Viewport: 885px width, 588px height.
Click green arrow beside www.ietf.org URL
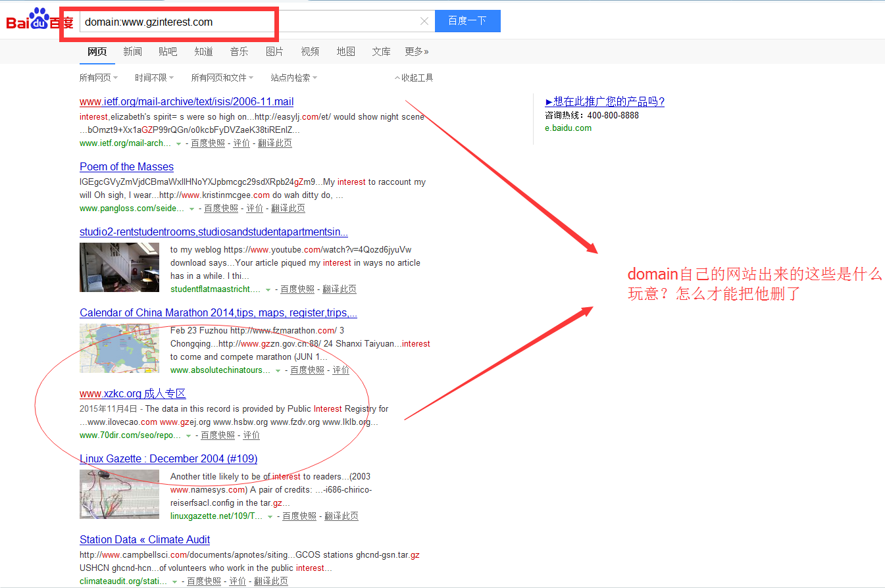(178, 143)
